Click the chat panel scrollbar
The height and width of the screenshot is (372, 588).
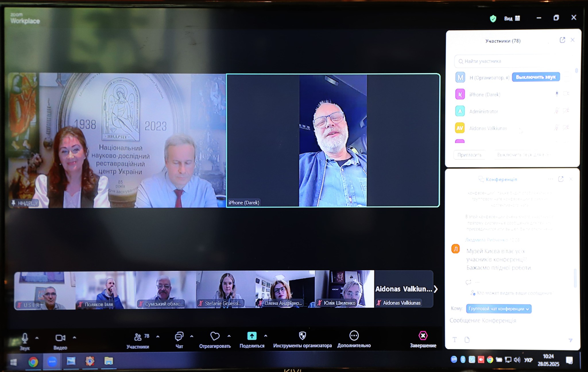tap(575, 278)
